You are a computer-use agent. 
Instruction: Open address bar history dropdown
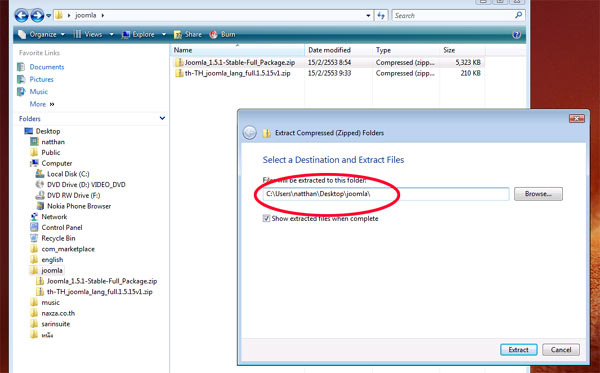point(368,16)
